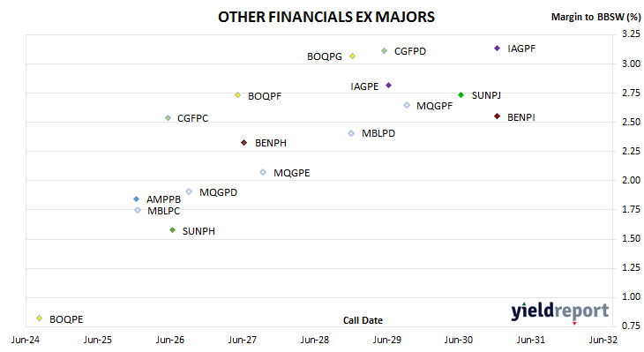644x352 pixels.
Task: Click the AMPPB blue diamond marker
Action: click(x=137, y=199)
